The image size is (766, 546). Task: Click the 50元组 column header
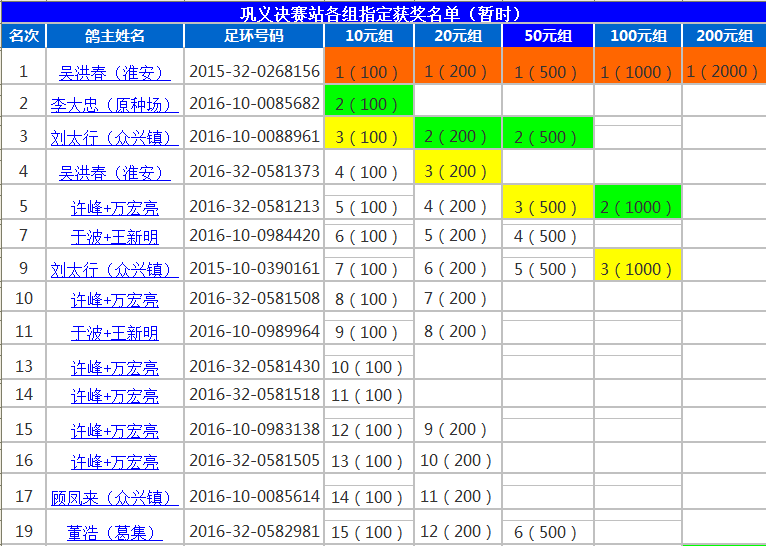548,36
